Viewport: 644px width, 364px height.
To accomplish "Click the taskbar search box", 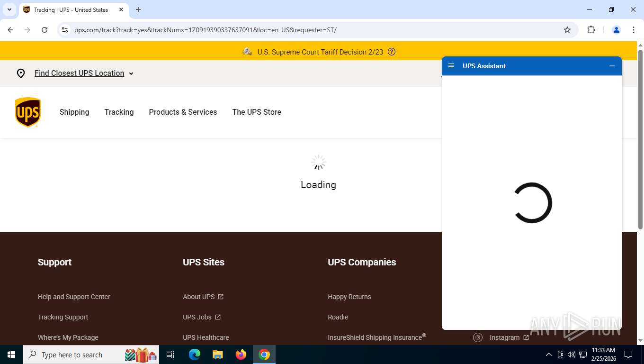I will tap(91, 355).
